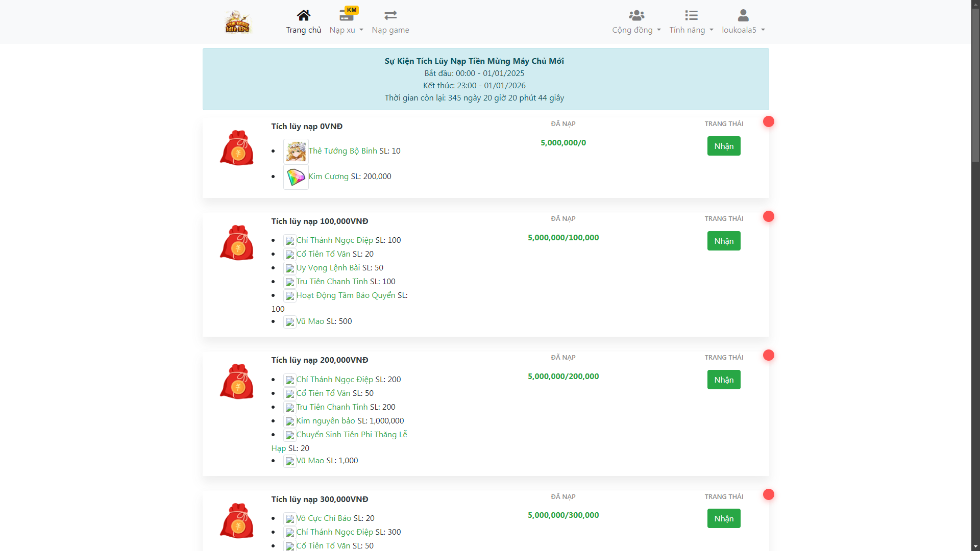Viewport: 980px width, 551px height.
Task: Click the red gift bag for 100,000VNĐ tier
Action: coord(237,242)
